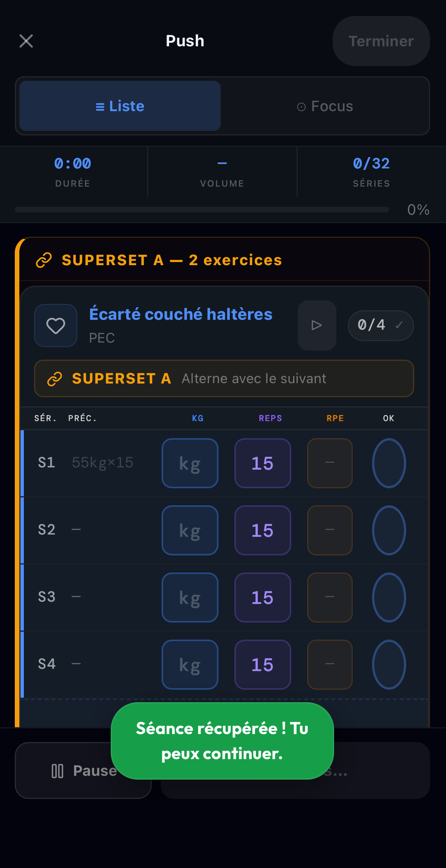The image size is (446, 868).
Task: Favorite the Écarté couché haltères exercise
Action: pos(55,325)
